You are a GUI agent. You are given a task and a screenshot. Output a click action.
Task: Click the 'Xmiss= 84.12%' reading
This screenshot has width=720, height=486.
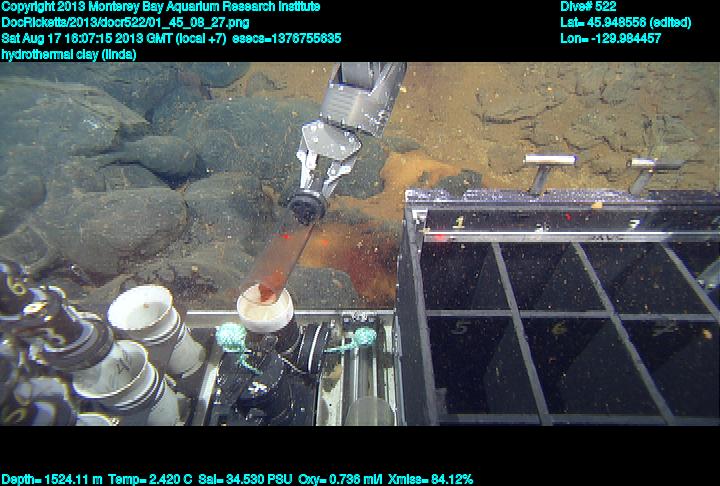pos(430,479)
